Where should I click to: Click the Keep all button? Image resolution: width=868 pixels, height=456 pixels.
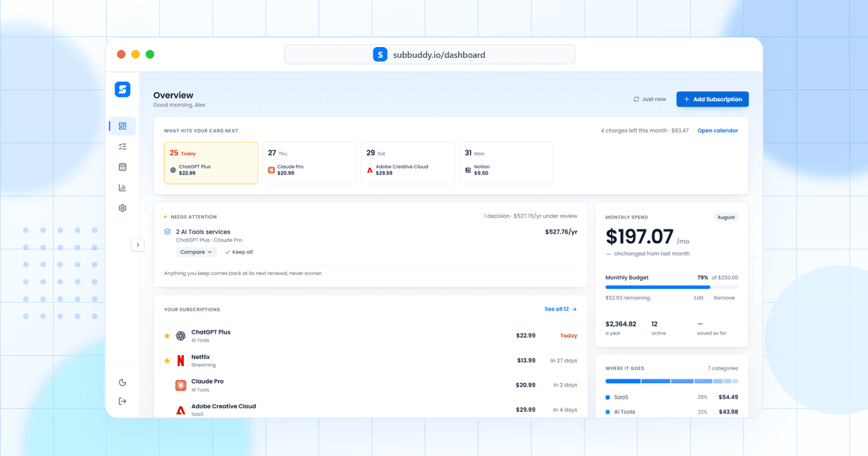click(239, 252)
